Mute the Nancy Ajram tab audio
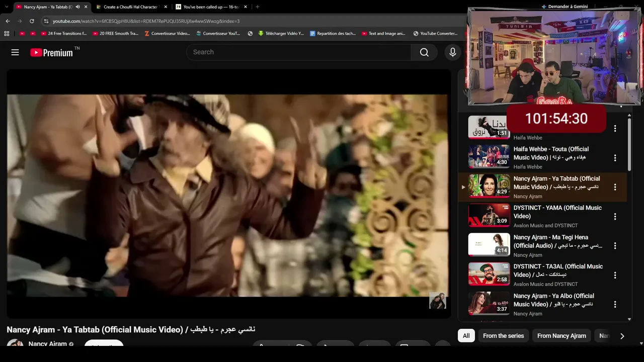The width and height of the screenshot is (644, 362). coord(77,7)
